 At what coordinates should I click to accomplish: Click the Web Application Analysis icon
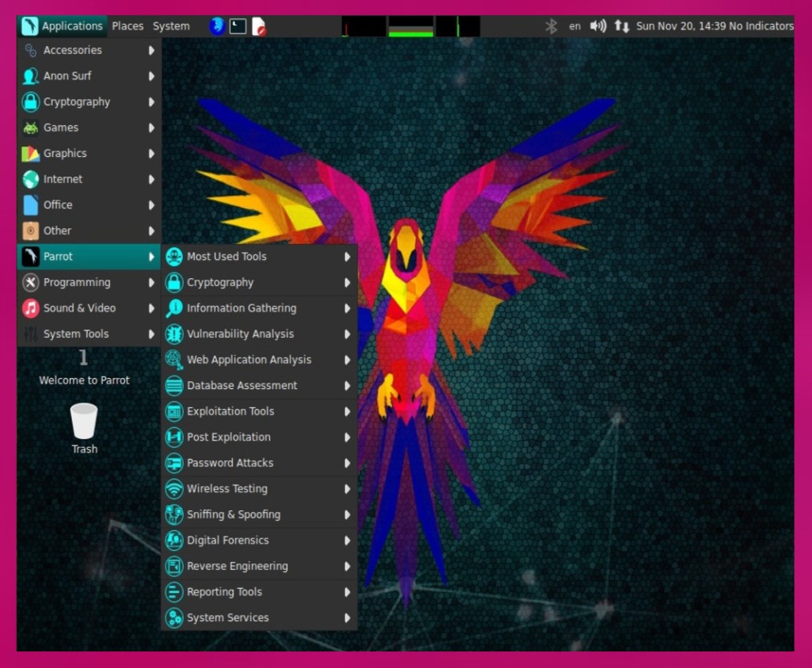(x=174, y=360)
